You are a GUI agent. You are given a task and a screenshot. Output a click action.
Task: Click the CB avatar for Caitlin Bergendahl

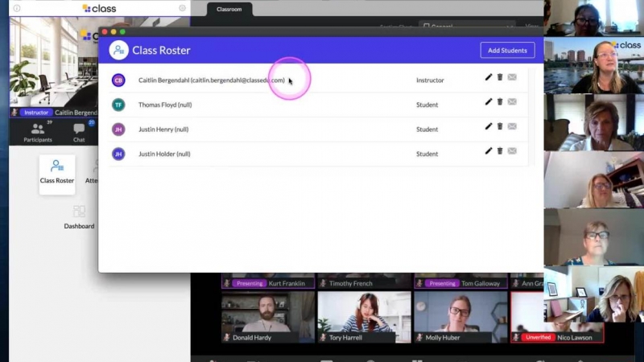pyautogui.click(x=118, y=80)
